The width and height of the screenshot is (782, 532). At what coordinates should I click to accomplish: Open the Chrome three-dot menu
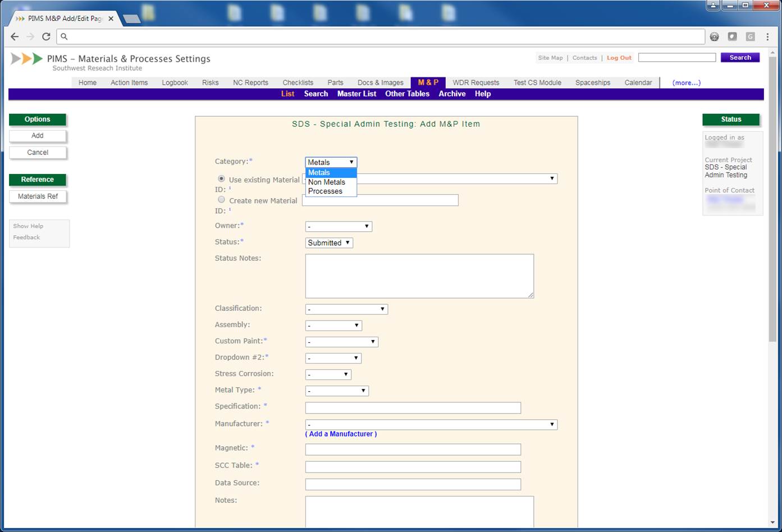[767, 36]
